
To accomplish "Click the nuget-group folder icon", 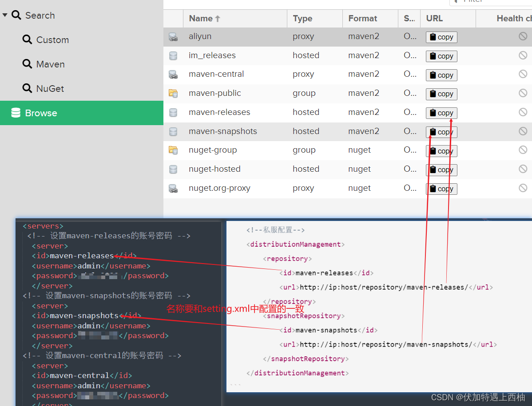I will coord(173,150).
